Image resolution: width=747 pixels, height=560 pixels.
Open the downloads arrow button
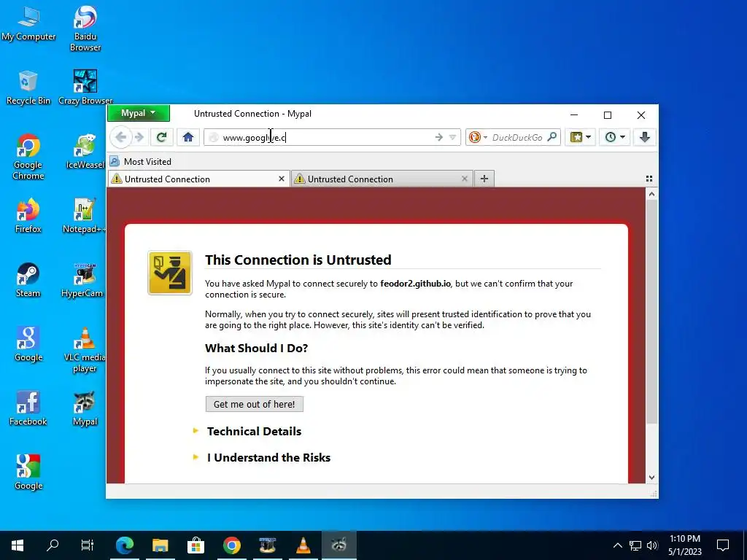[x=645, y=137]
